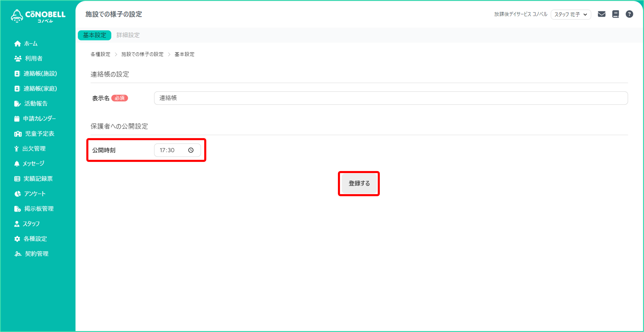Switch to the 詳細設定 tab
The height and width of the screenshot is (332, 644).
[128, 35]
